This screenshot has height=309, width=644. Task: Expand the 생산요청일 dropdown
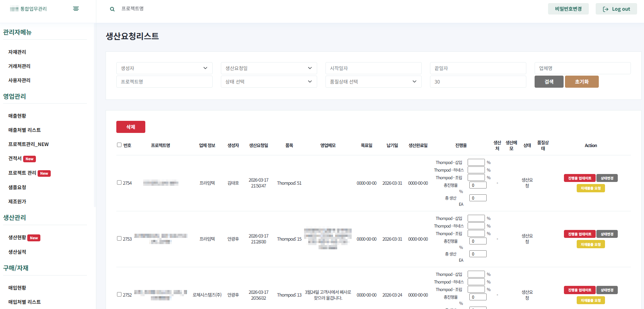click(x=269, y=68)
